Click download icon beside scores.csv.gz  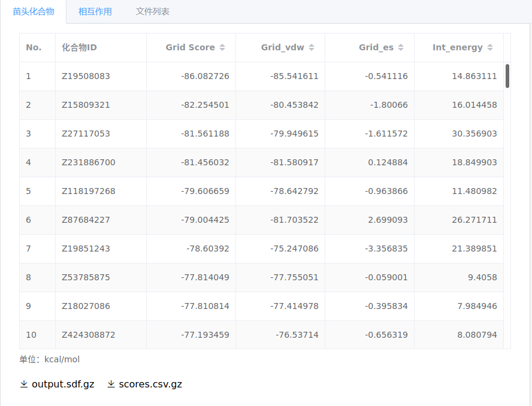click(111, 384)
